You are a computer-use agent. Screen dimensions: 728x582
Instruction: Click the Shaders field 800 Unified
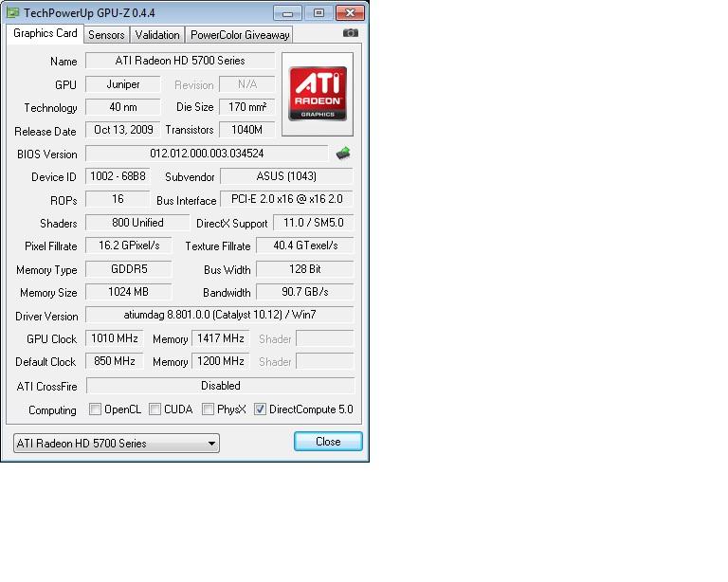point(137,223)
